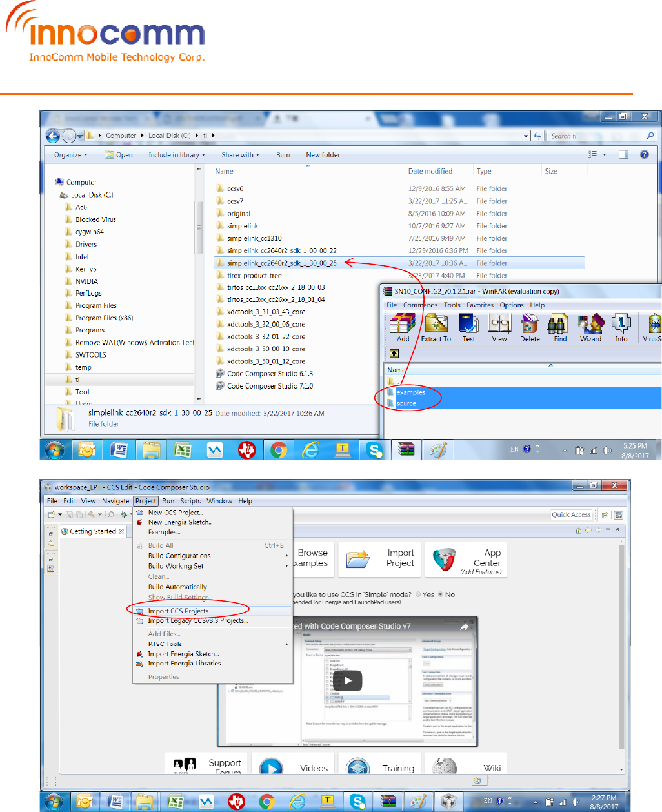Select New Energia Sketch entry
The width and height of the screenshot is (662, 812).
pyautogui.click(x=213, y=522)
